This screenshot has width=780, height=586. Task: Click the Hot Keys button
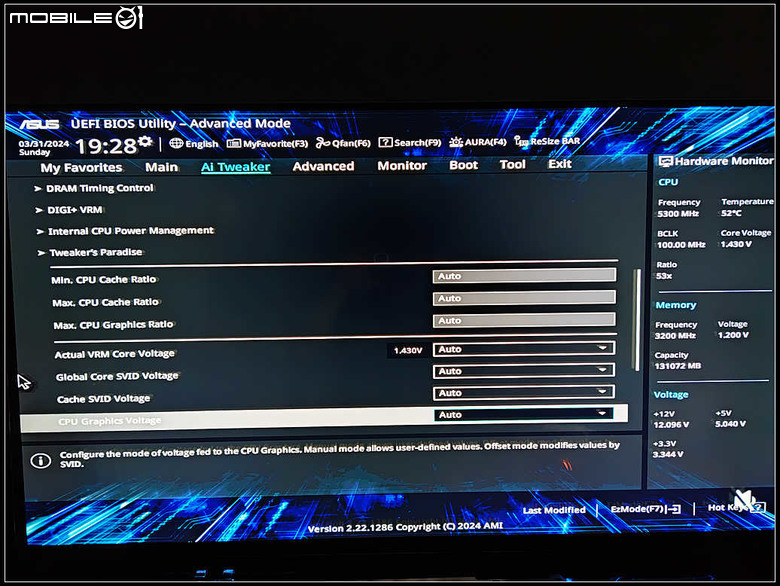coord(736,507)
